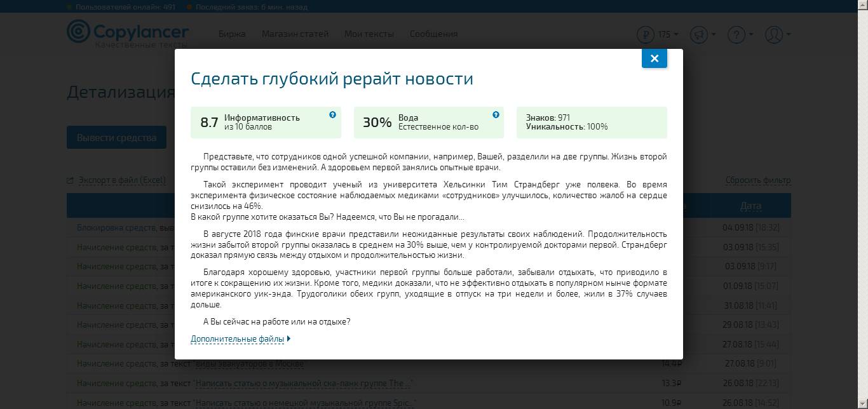Go to Мои тексты
The width and height of the screenshot is (868, 409).
point(369,34)
